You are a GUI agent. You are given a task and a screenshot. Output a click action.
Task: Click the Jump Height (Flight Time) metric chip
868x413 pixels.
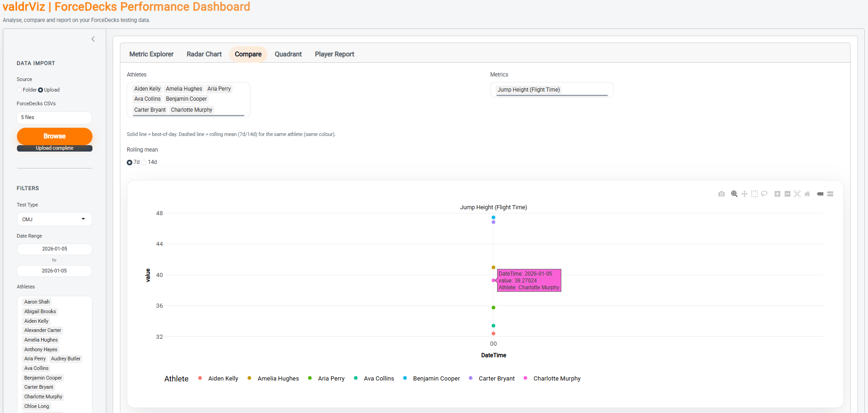529,90
